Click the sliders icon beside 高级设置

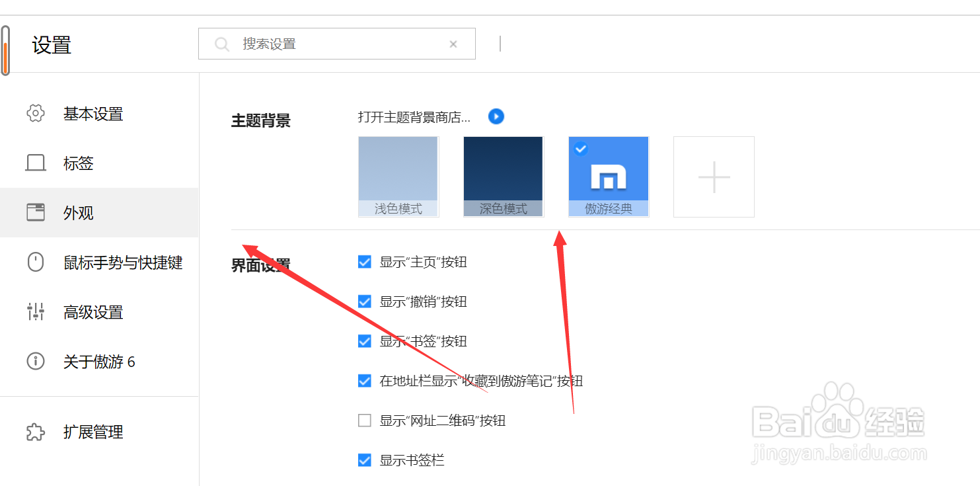coord(35,311)
